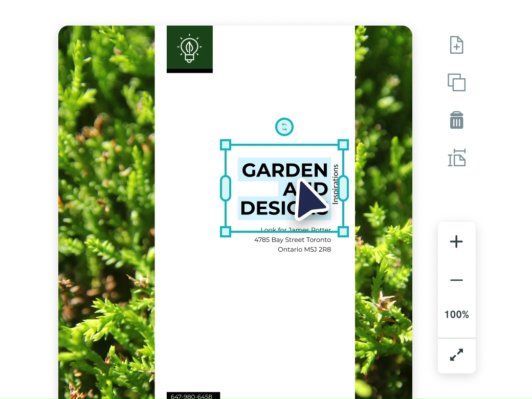Viewport: 532px width, 399px height.
Task: Open the resize page dimensions icon
Action: tap(456, 158)
